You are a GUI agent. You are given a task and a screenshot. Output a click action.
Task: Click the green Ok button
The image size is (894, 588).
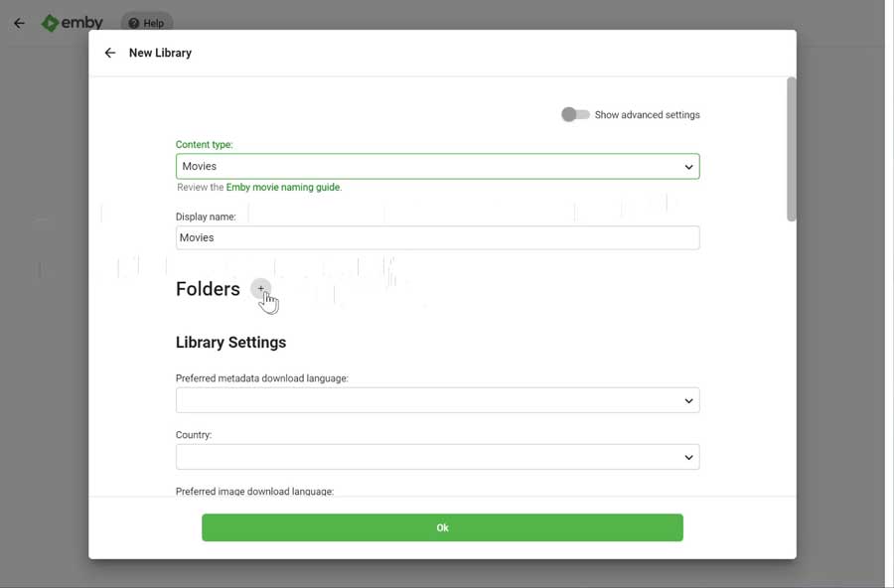pos(442,527)
